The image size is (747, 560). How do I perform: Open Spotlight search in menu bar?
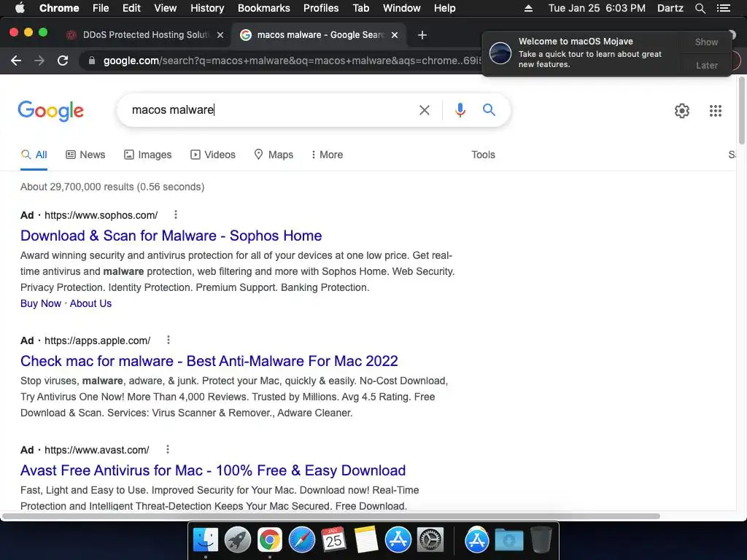tap(700, 8)
